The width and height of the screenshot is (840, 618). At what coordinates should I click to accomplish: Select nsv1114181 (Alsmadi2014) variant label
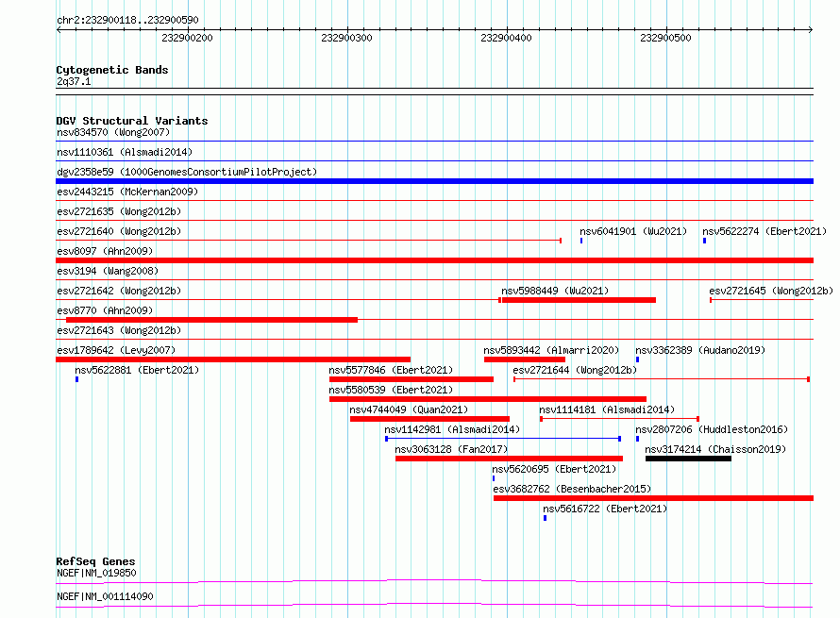pyautogui.click(x=607, y=409)
